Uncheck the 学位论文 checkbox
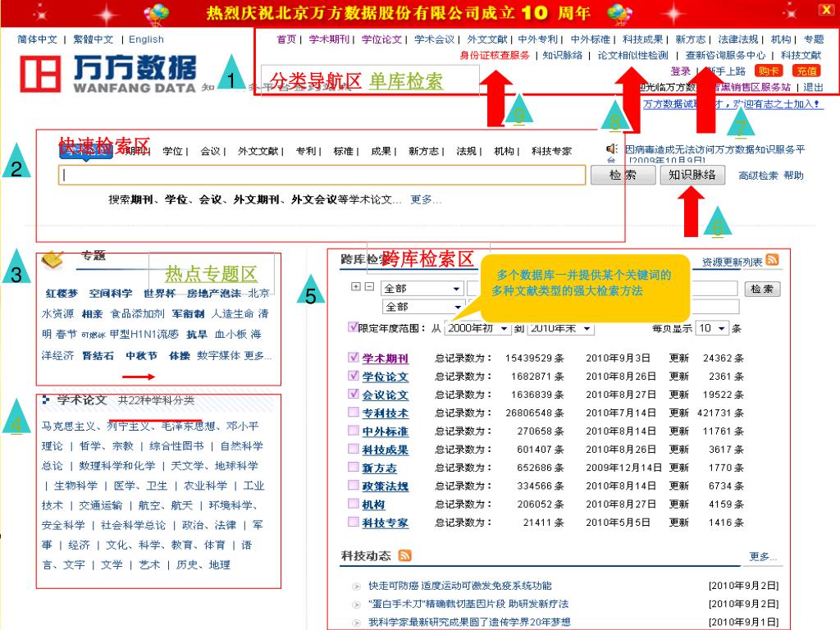 [353, 376]
